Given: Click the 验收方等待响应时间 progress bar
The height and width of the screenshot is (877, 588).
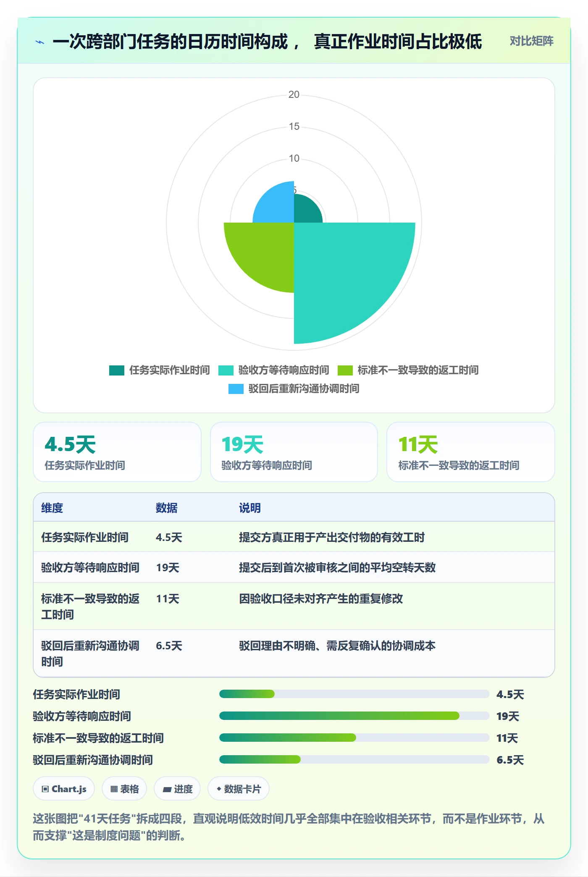Looking at the screenshot, I should (x=354, y=716).
